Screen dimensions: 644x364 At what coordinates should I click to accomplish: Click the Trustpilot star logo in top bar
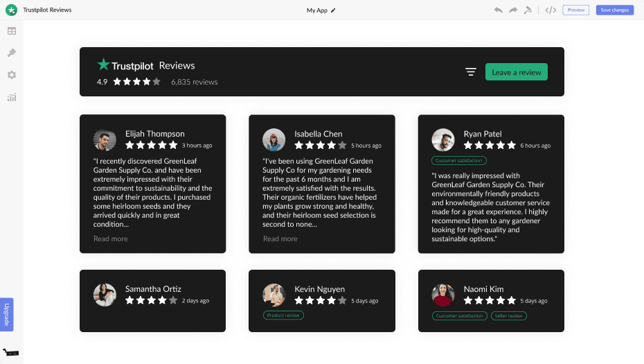(12, 10)
